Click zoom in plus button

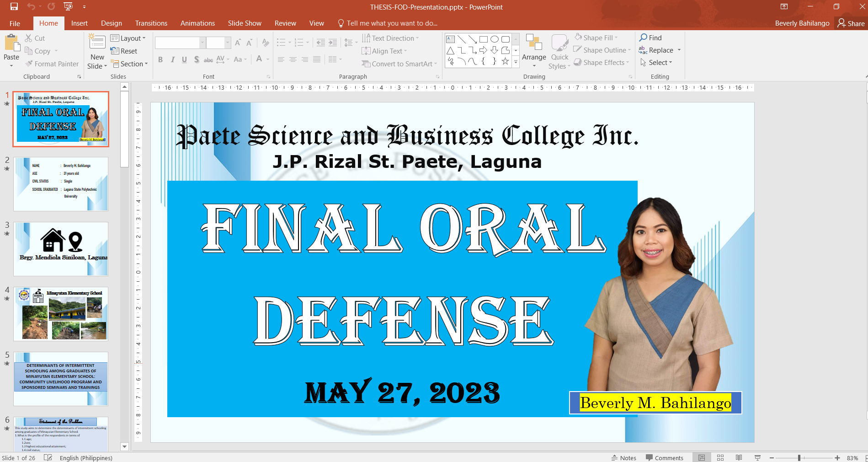(x=837, y=458)
